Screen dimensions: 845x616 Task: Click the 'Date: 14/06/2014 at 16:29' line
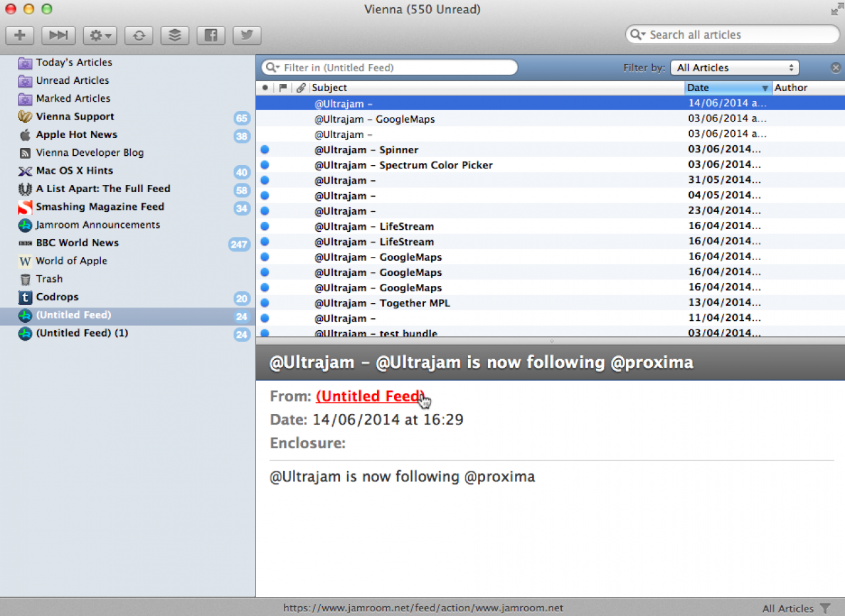click(x=366, y=420)
